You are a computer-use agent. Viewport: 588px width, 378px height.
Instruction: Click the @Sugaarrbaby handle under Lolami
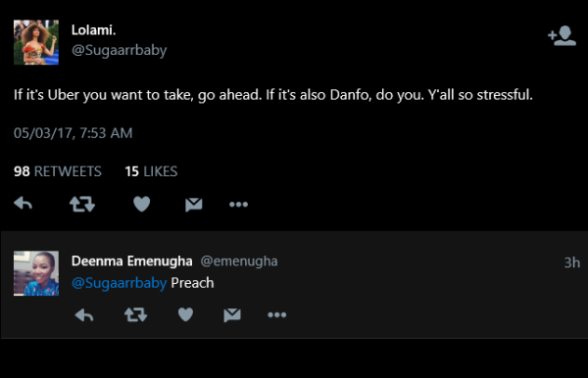click(x=119, y=50)
